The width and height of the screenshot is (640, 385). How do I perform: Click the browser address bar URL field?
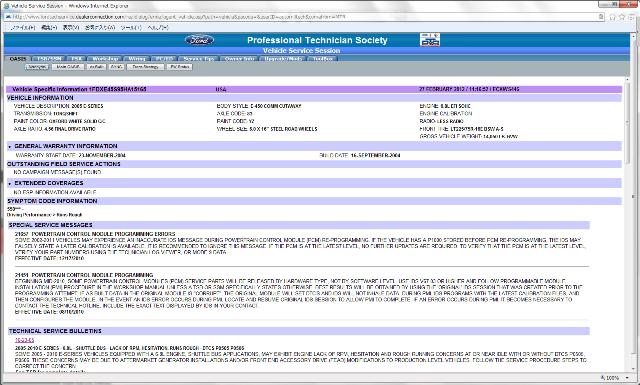304,17
